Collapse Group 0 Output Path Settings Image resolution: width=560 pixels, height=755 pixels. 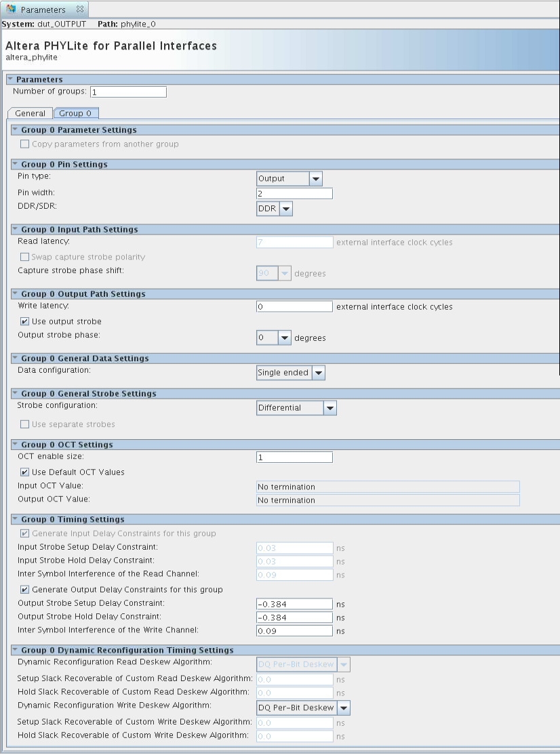pyautogui.click(x=15, y=293)
